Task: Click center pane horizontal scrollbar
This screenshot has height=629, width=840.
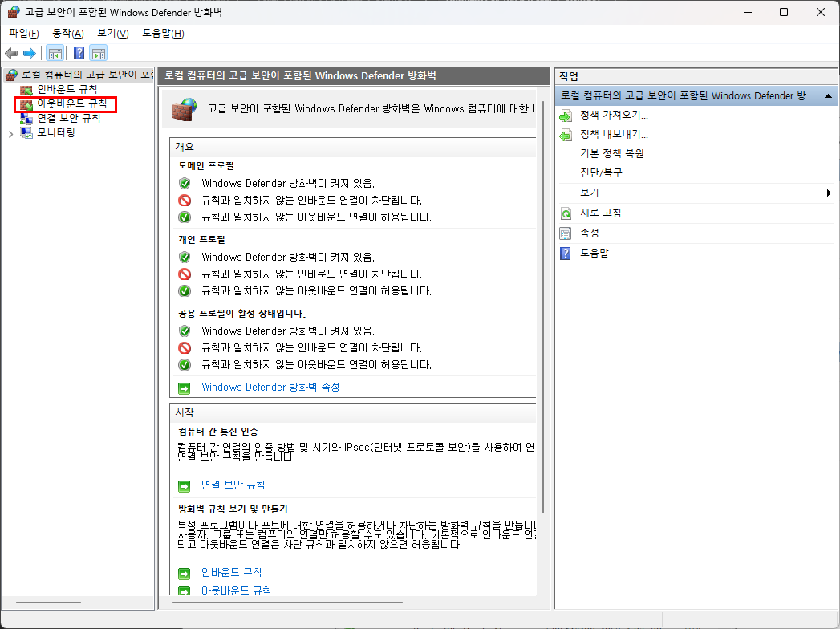Action: click(287, 603)
